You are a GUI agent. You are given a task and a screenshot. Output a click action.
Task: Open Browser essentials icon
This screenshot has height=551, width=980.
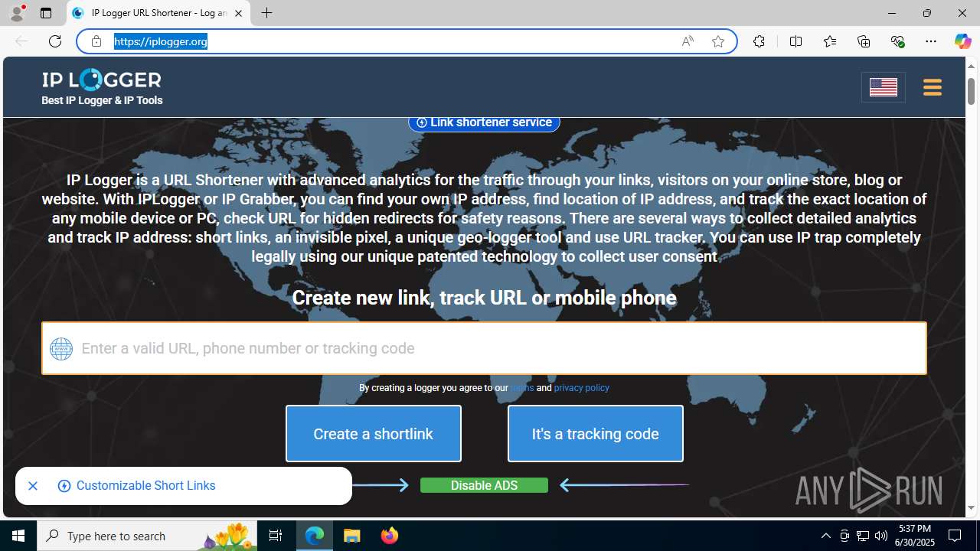point(897,41)
